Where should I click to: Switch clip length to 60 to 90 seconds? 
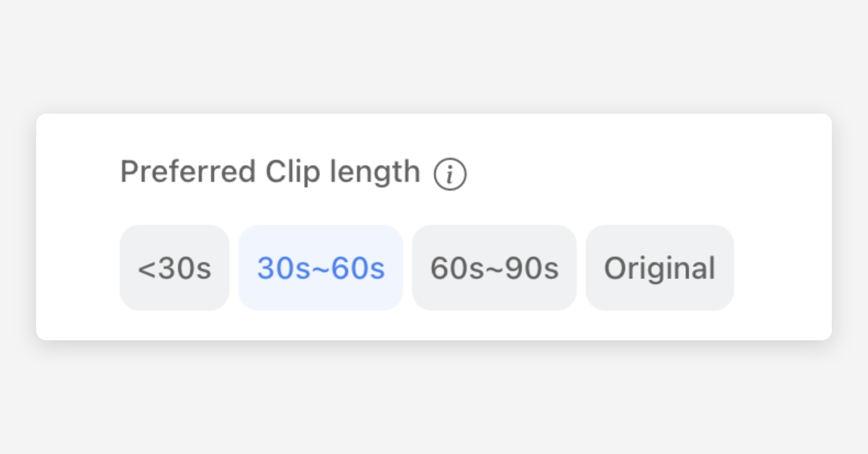494,268
